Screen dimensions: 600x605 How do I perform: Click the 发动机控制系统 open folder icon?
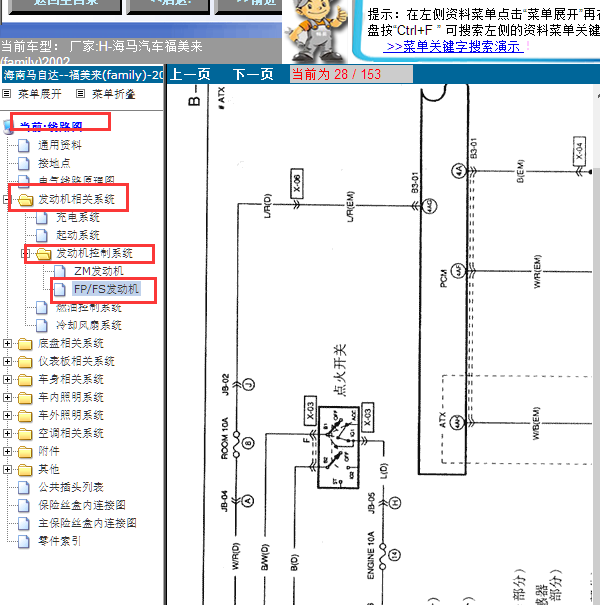[x=44, y=253]
